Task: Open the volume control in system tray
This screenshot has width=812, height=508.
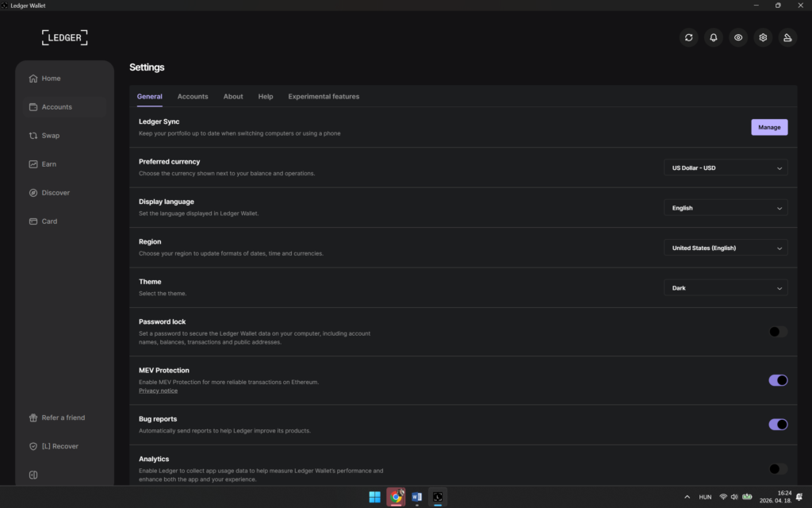Action: tap(733, 497)
